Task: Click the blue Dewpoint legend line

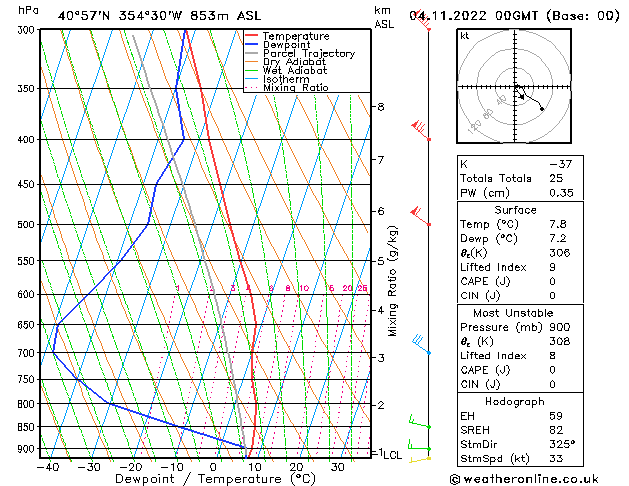Action: (251, 44)
